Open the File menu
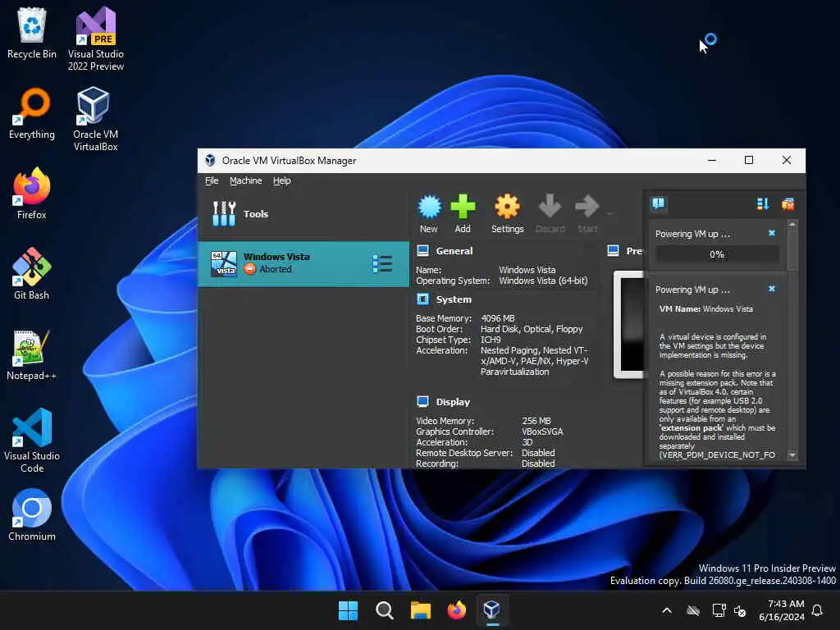 (x=212, y=180)
